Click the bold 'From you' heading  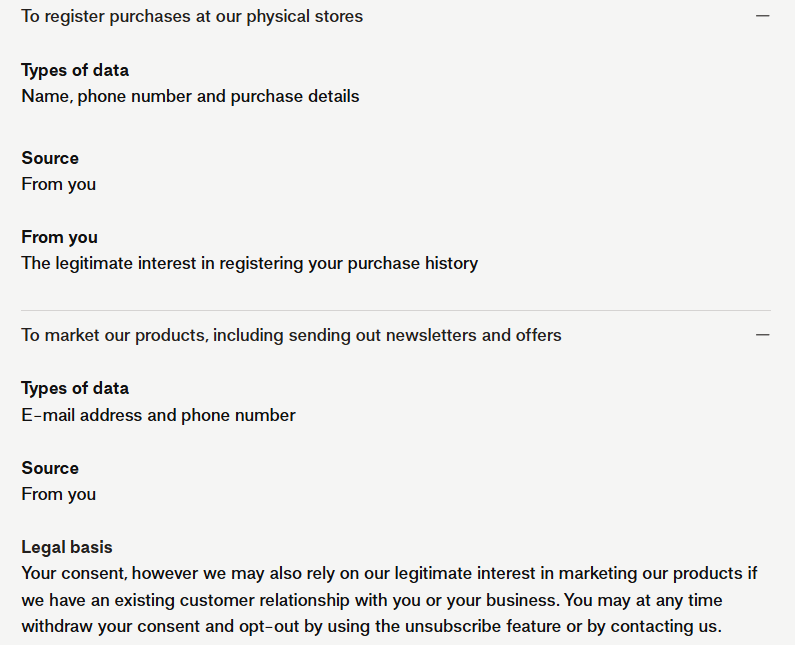click(59, 237)
